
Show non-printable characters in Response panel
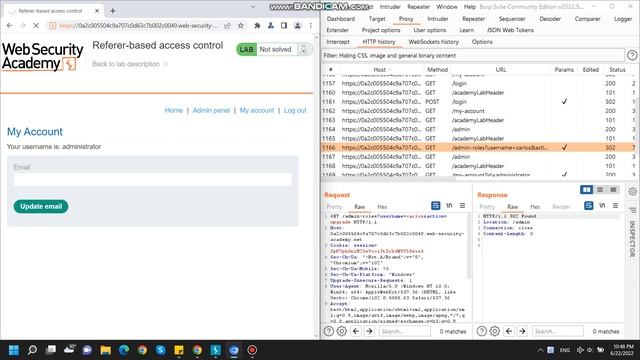602,206
